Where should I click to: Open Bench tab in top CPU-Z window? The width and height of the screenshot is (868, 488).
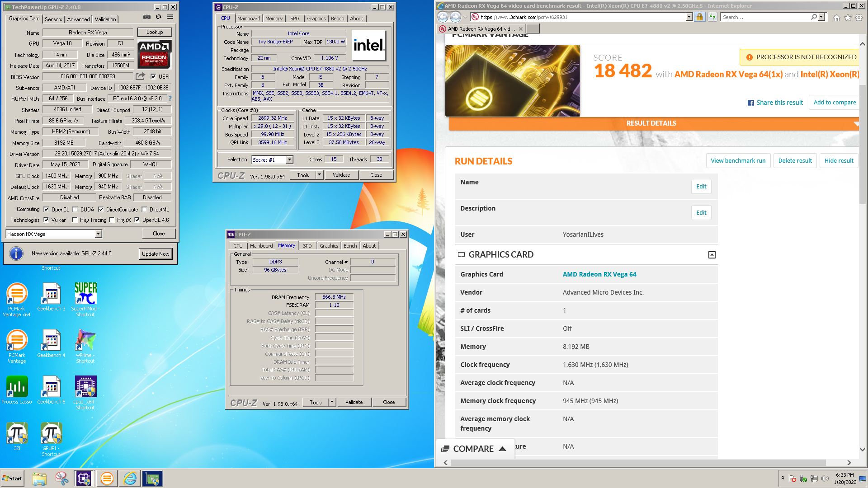[337, 19]
